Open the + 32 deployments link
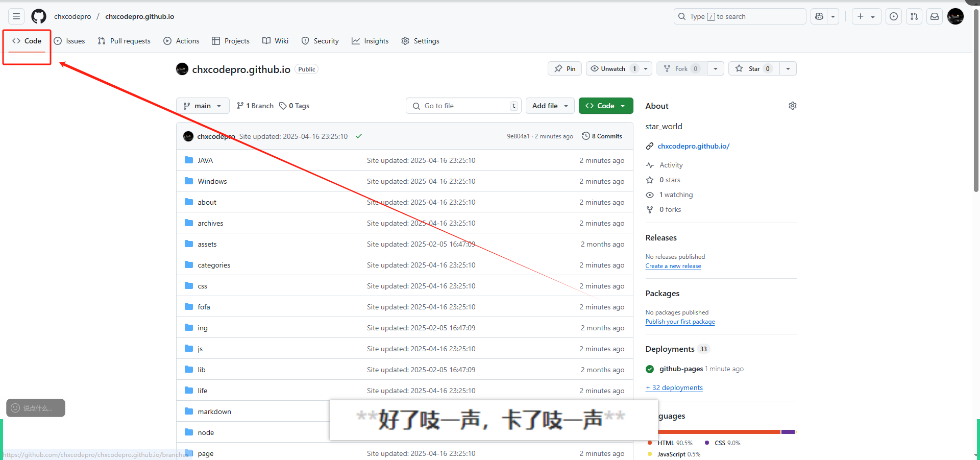 pyautogui.click(x=674, y=388)
